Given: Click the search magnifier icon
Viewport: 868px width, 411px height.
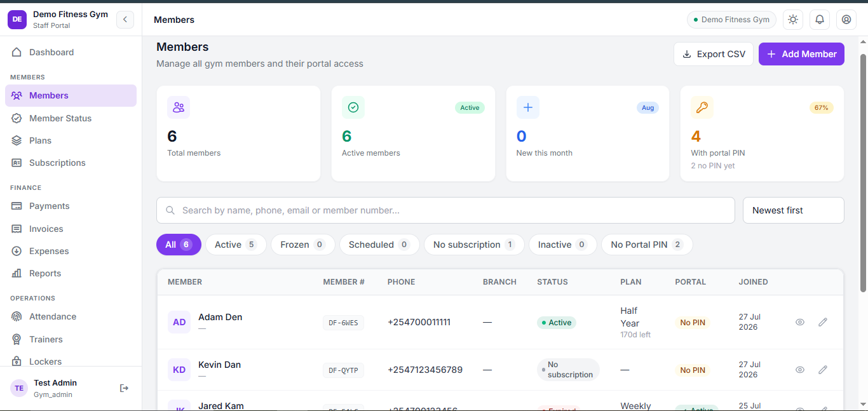Looking at the screenshot, I should [170, 210].
